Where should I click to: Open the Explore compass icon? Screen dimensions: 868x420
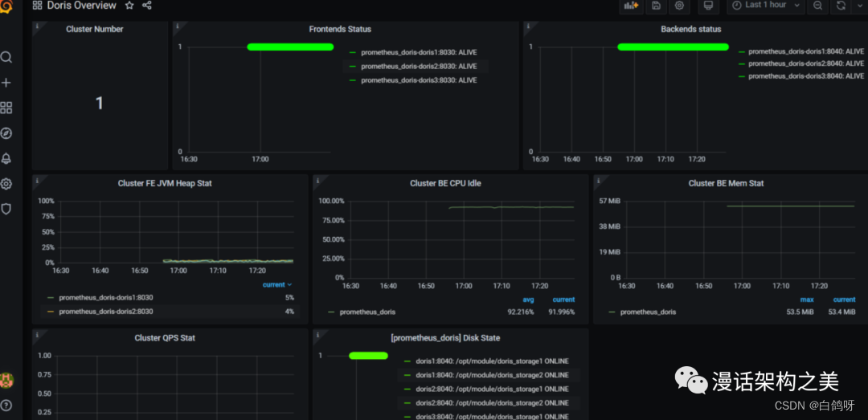pos(6,133)
